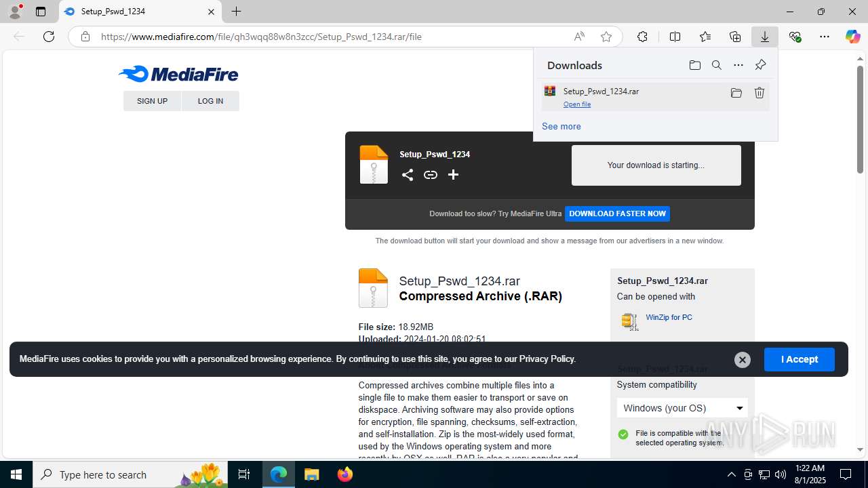Click the WinZip application icon
This screenshot has height=488, width=868.
(630, 321)
